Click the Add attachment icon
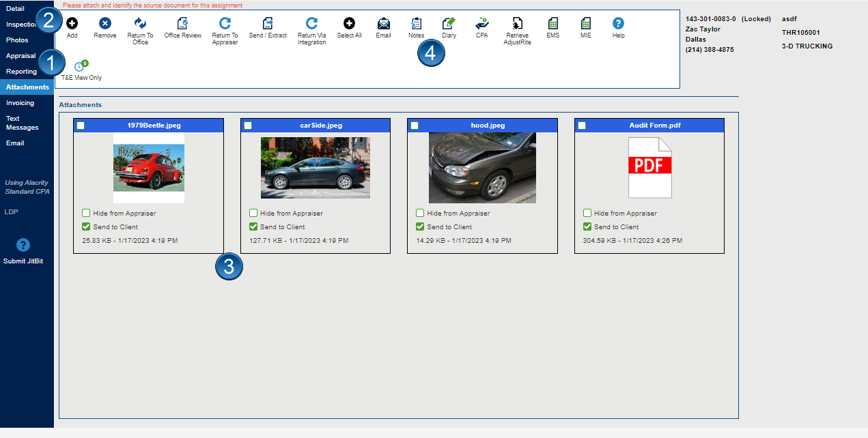The height and width of the screenshot is (438, 868). (x=71, y=23)
